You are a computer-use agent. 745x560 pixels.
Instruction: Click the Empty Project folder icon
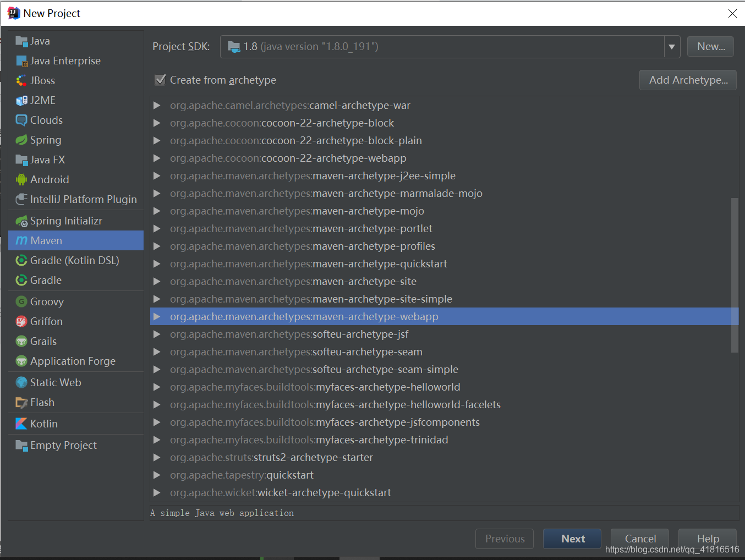[x=21, y=445]
